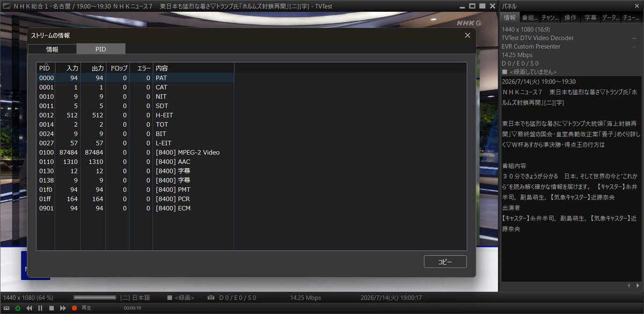Screen dimensions: 644x314
Task: Select the 字幕 row with PID 0130
Action: pos(135,171)
